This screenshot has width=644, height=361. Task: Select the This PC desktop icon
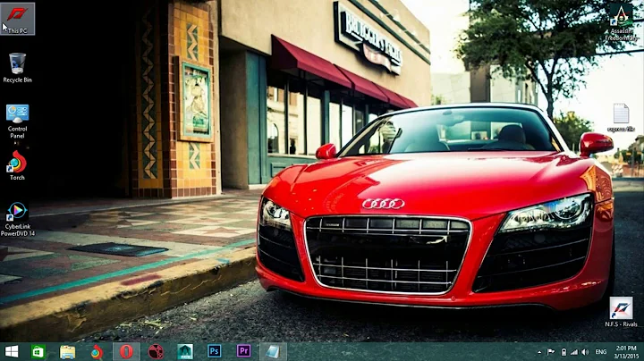[17, 19]
